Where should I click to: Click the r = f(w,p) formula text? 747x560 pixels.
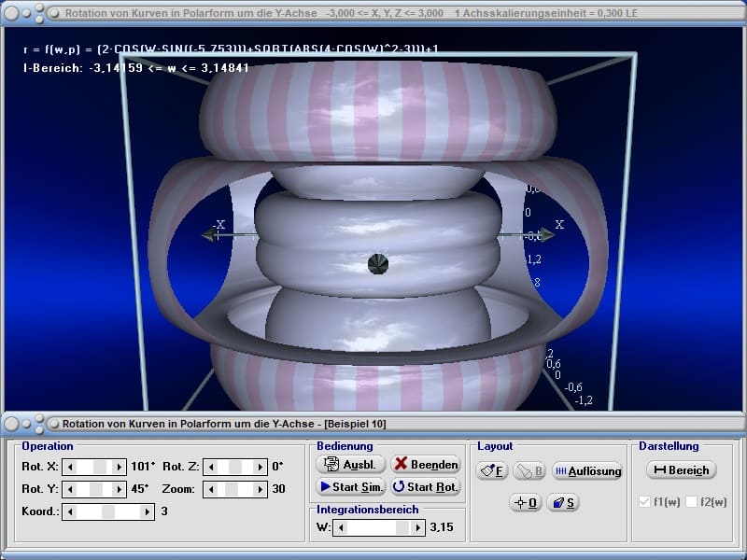coord(231,49)
